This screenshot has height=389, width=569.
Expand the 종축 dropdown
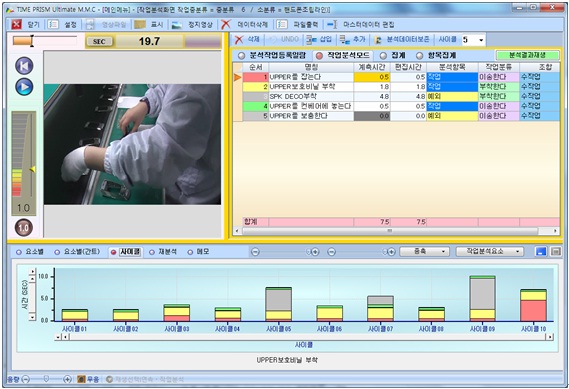(x=424, y=251)
